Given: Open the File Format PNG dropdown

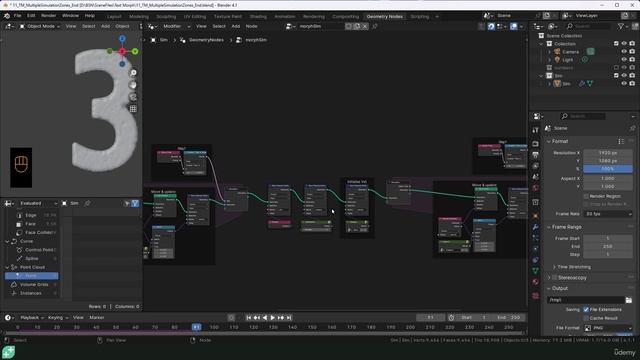Looking at the screenshot, I should (x=608, y=328).
